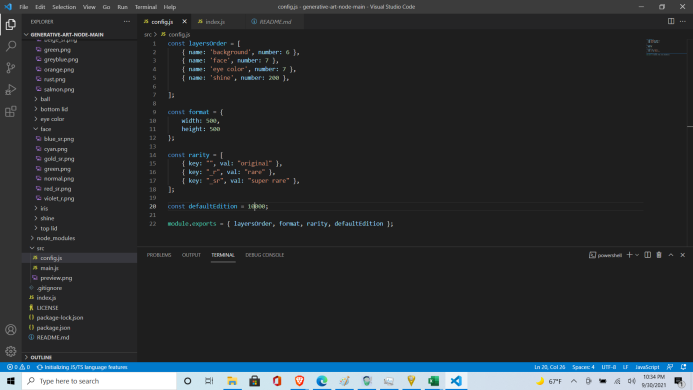Switch to the README.md editor tab
The width and height of the screenshot is (693, 390).
coord(274,22)
